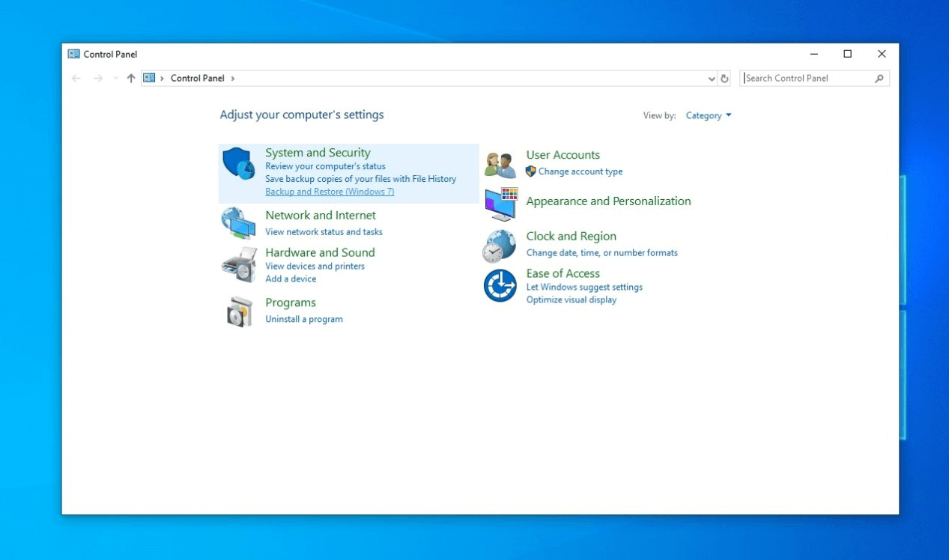Select Change account type link
Viewport: 949px width, 560px height.
coord(580,171)
